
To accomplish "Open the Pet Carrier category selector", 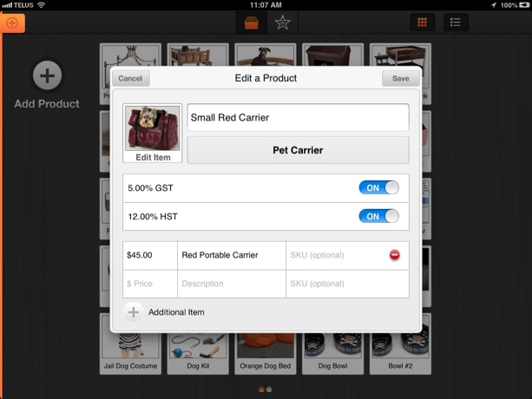I will pos(298,150).
